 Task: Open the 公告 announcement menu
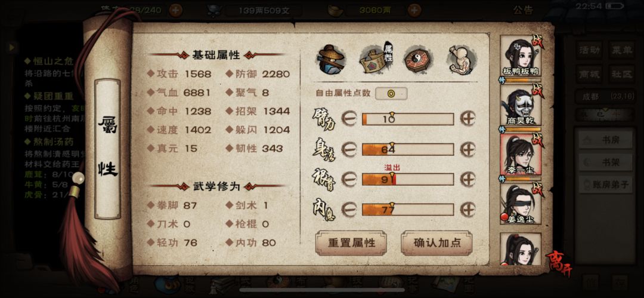(x=523, y=10)
